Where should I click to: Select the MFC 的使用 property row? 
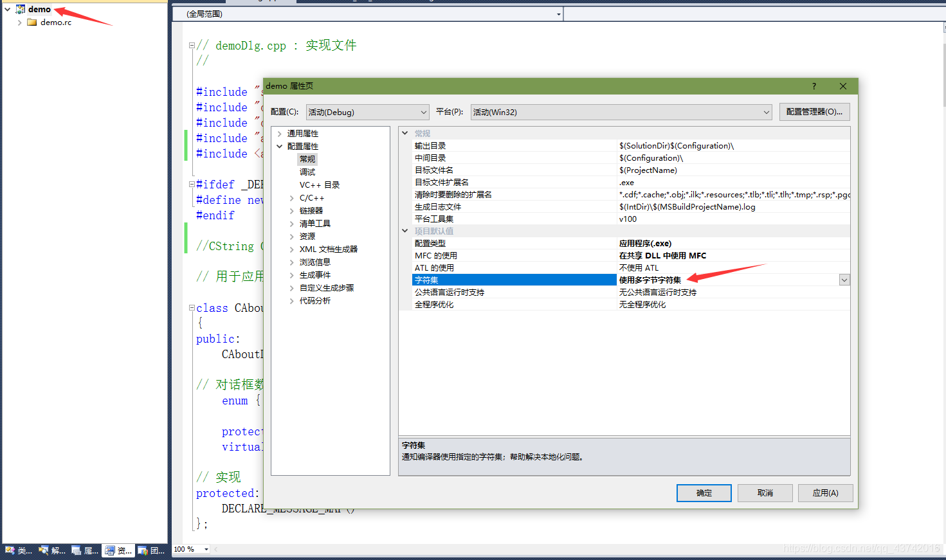coord(631,256)
